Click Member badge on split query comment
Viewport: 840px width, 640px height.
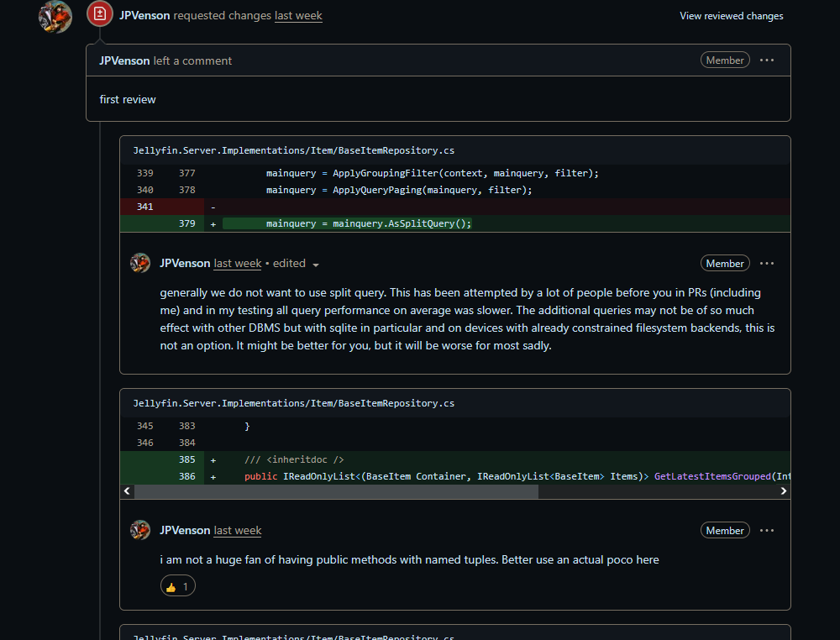tap(725, 263)
